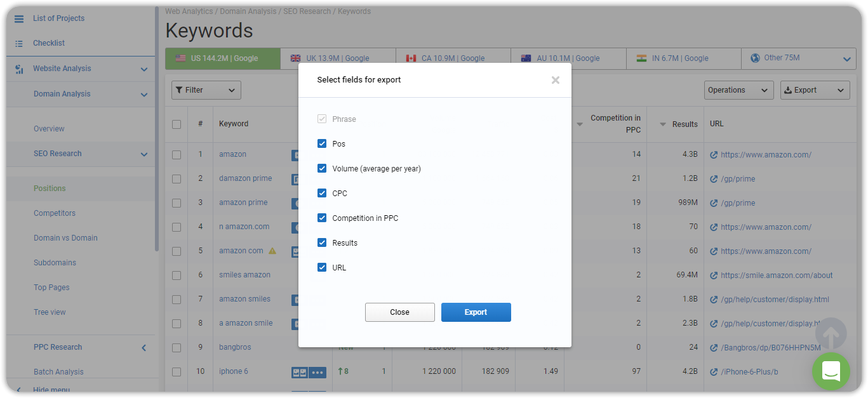Image resolution: width=868 pixels, height=398 pixels.
Task: Select Overview in the sidebar
Action: point(49,129)
